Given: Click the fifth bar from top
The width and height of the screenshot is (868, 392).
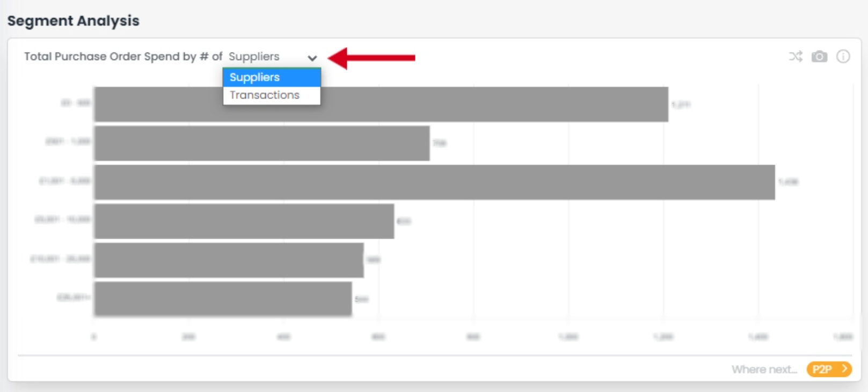Looking at the screenshot, I should click(x=229, y=260).
